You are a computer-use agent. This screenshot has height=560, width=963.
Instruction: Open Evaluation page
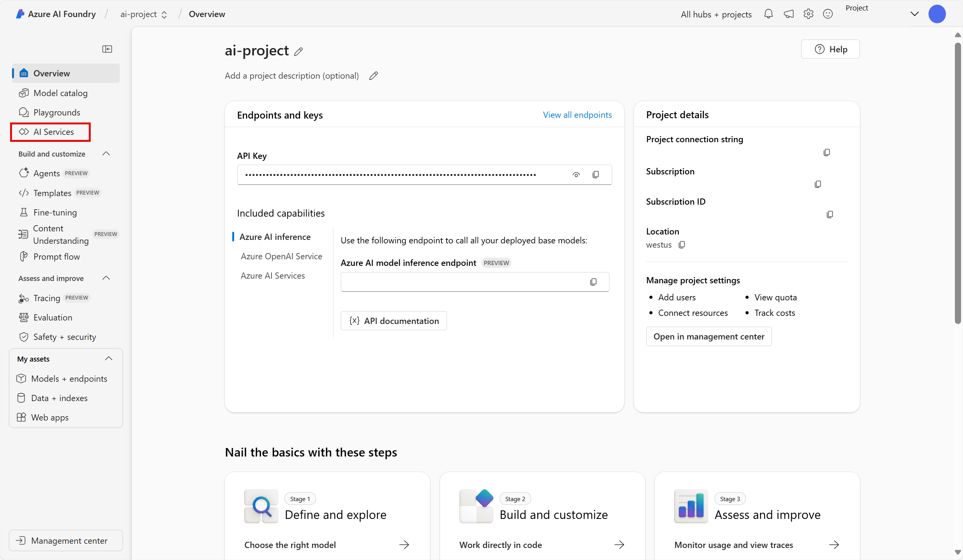53,317
